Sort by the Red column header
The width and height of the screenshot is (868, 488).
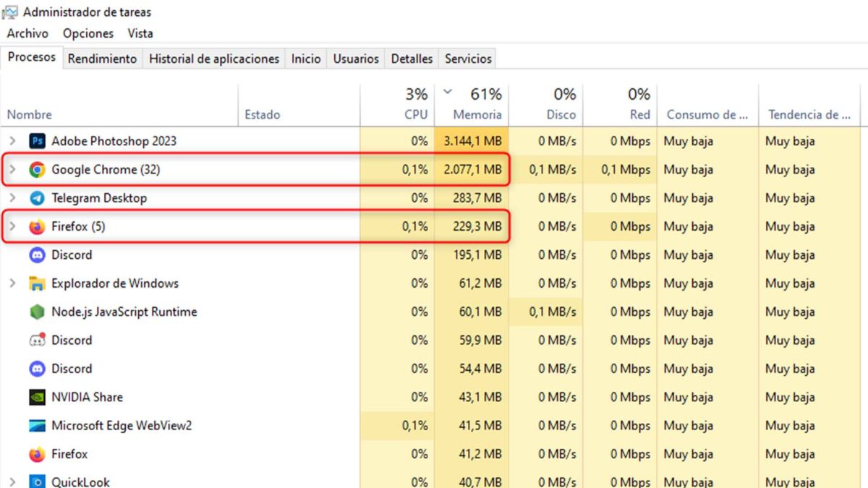[x=620, y=106]
